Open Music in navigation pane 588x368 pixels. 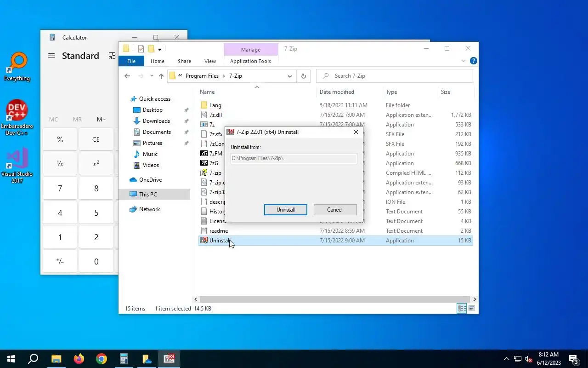[150, 154]
